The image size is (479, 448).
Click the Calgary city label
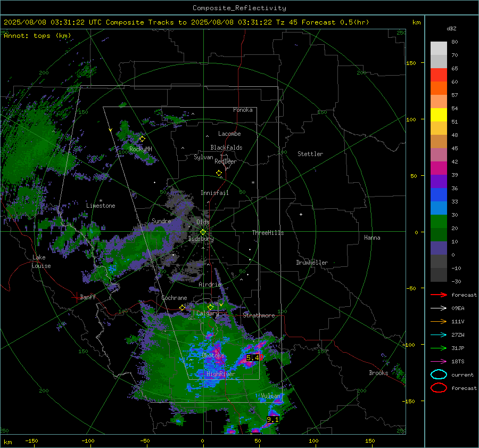(208, 313)
